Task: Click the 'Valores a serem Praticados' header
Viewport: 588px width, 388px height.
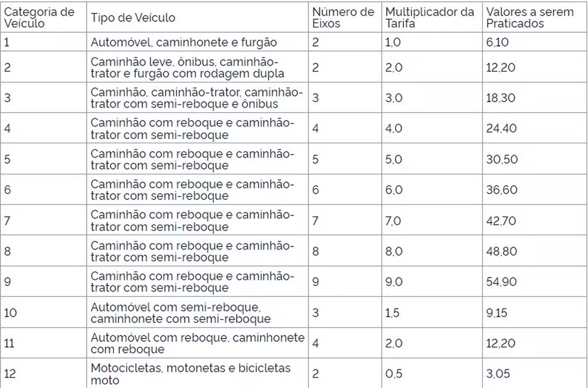Action: pyautogui.click(x=535, y=17)
